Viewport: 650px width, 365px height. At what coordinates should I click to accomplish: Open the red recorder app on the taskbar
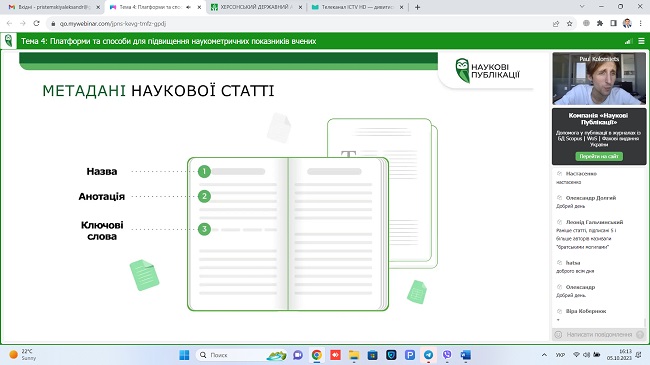335,355
